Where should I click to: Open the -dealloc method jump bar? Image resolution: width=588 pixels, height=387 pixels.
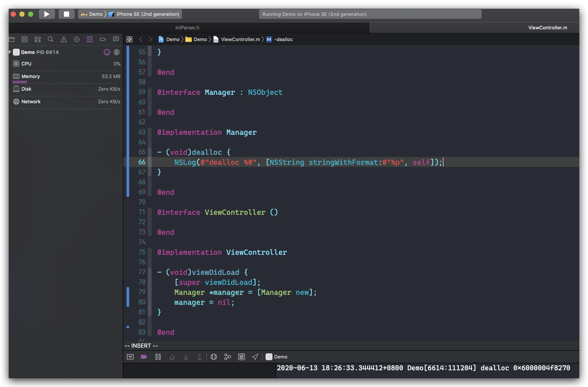pos(283,39)
